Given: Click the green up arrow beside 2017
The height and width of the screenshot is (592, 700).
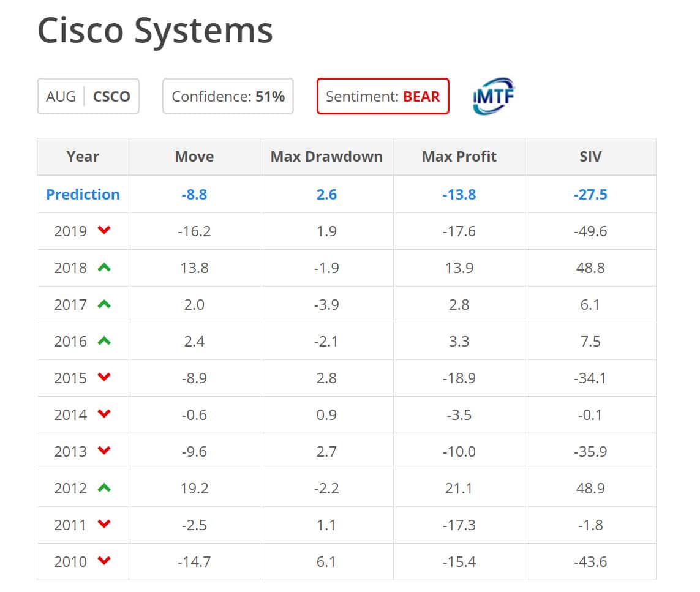Looking at the screenshot, I should click(x=104, y=304).
